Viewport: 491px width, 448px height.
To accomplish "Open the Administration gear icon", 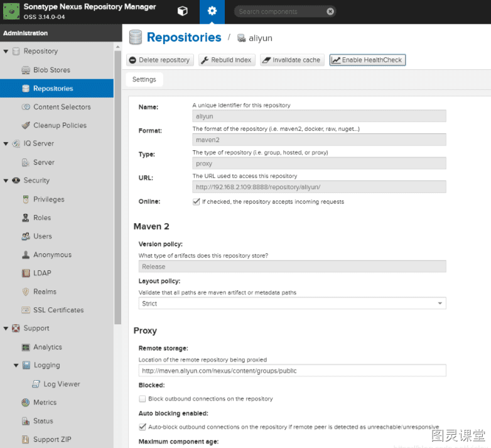I will point(212,11).
